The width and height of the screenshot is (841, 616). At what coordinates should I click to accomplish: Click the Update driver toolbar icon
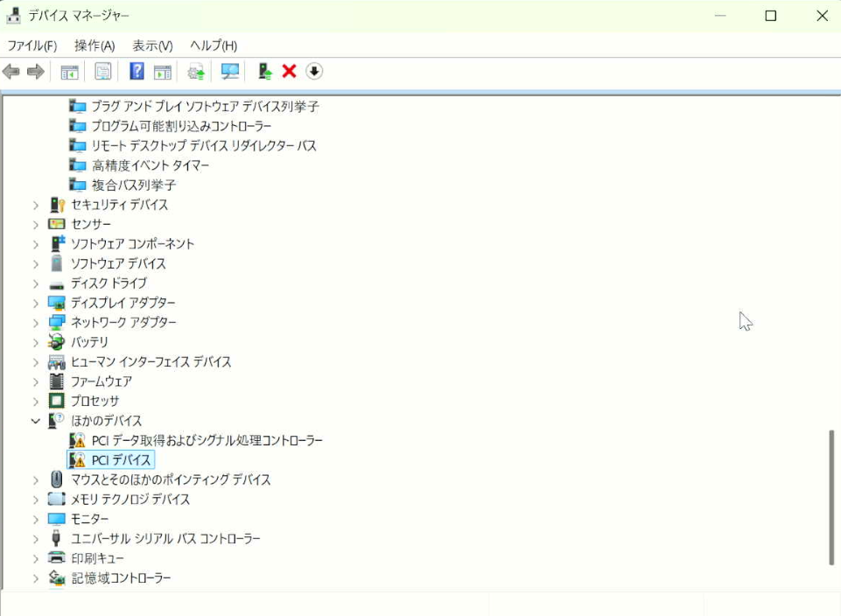[x=196, y=72]
